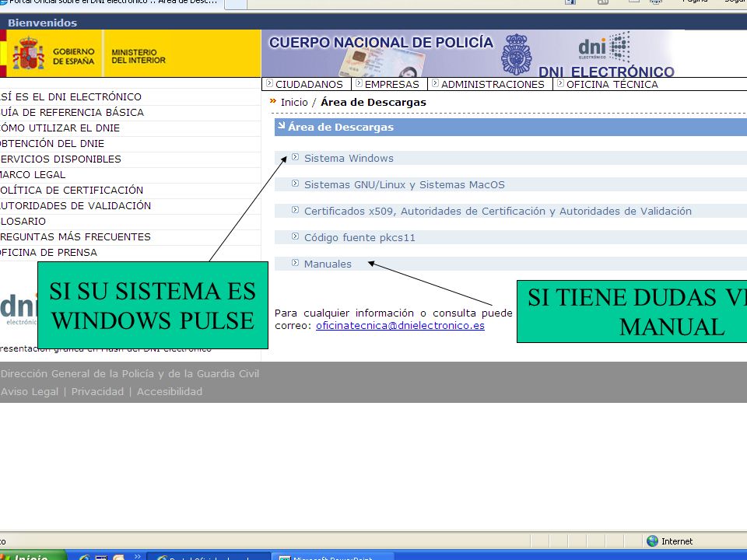Click the Ministerio del Interior logo
Viewport: 747px width, 560px height.
tap(139, 56)
